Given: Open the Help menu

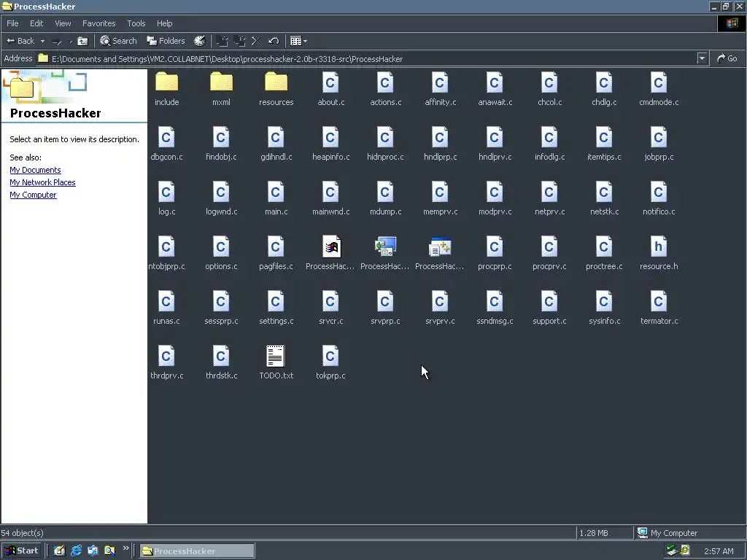Looking at the screenshot, I should [164, 23].
